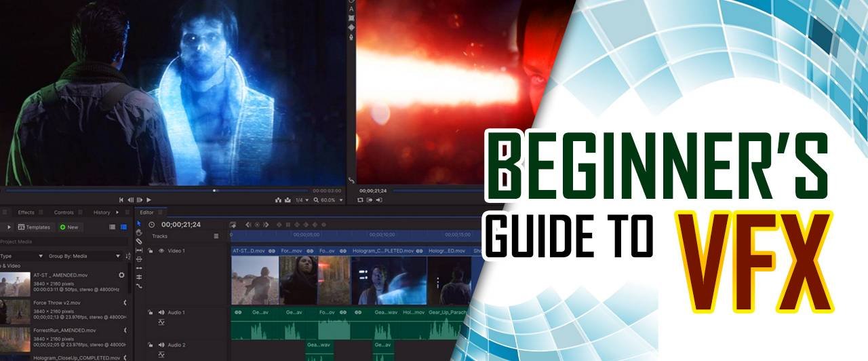Toggle the lock on Audio 2 track
The image size is (868, 361).
click(151, 345)
